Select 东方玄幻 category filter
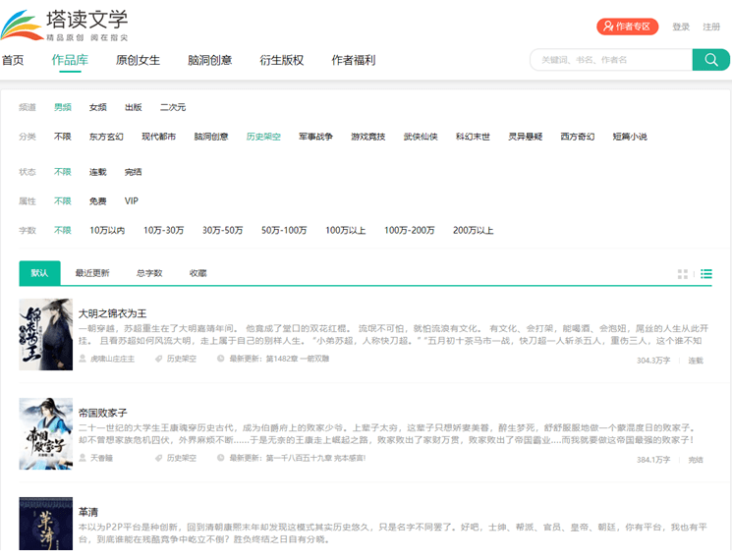 (x=106, y=137)
